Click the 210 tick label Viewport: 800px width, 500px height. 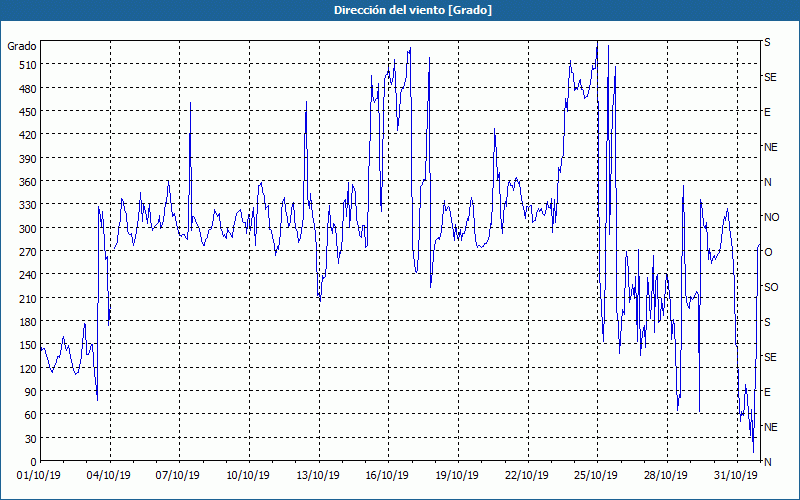[x=27, y=298]
